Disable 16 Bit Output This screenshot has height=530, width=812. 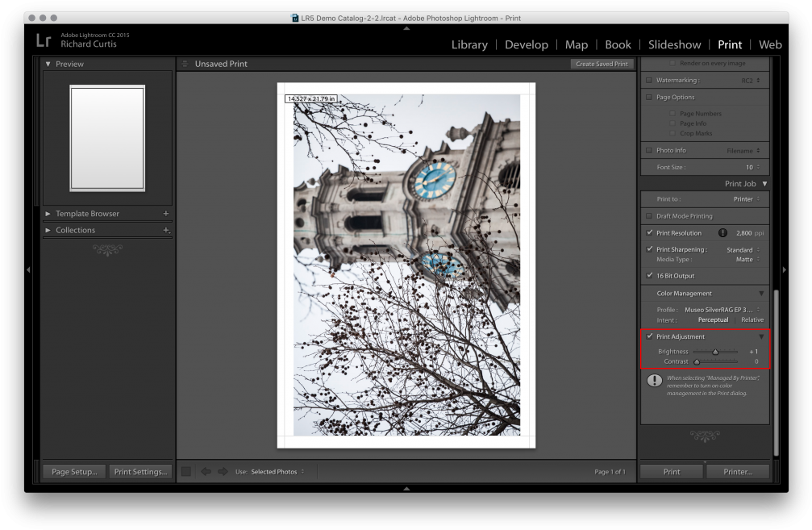point(649,275)
